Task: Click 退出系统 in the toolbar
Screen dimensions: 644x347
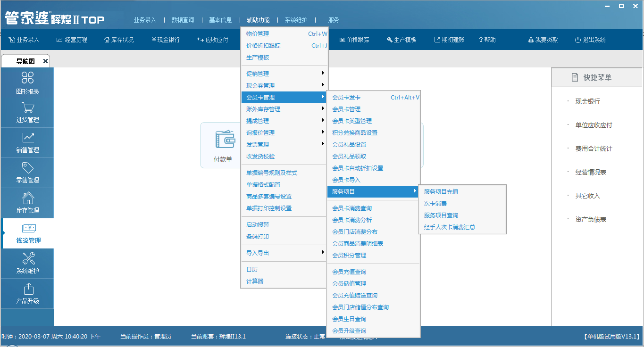Action: (x=590, y=40)
